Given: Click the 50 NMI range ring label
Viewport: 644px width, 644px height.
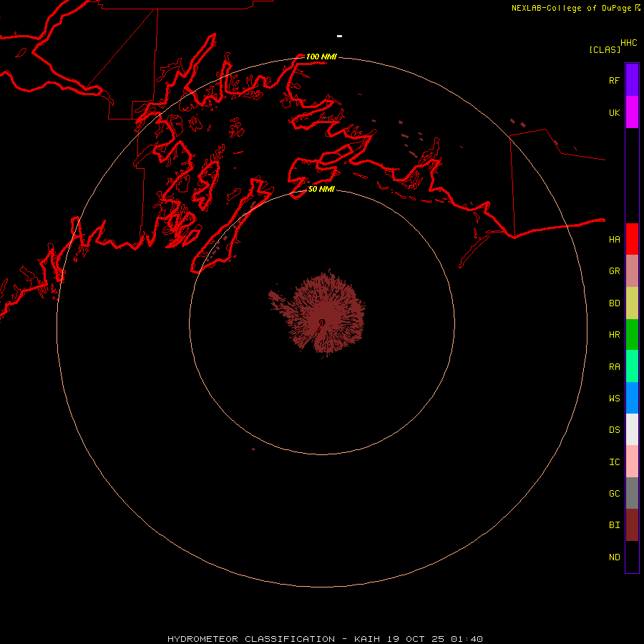Looking at the screenshot, I should click(x=321, y=189).
